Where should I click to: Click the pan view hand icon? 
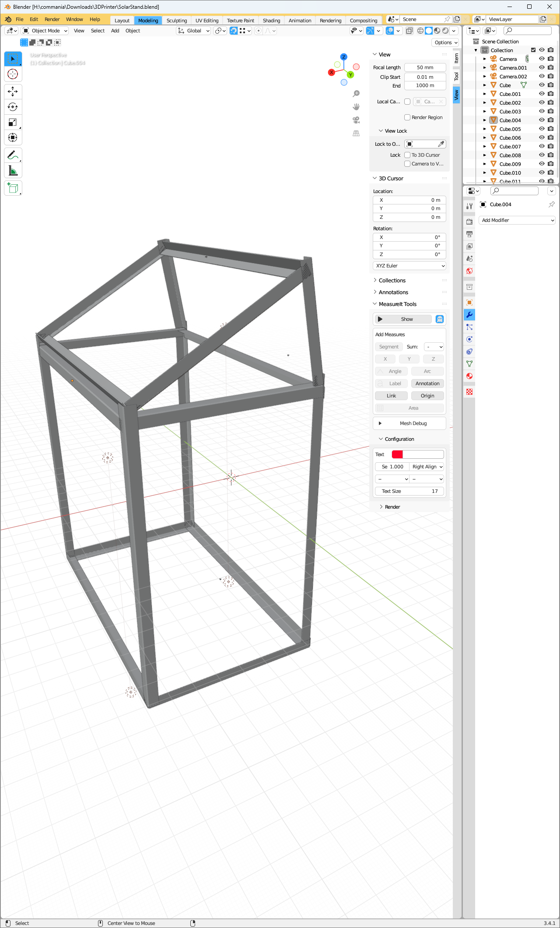point(356,107)
